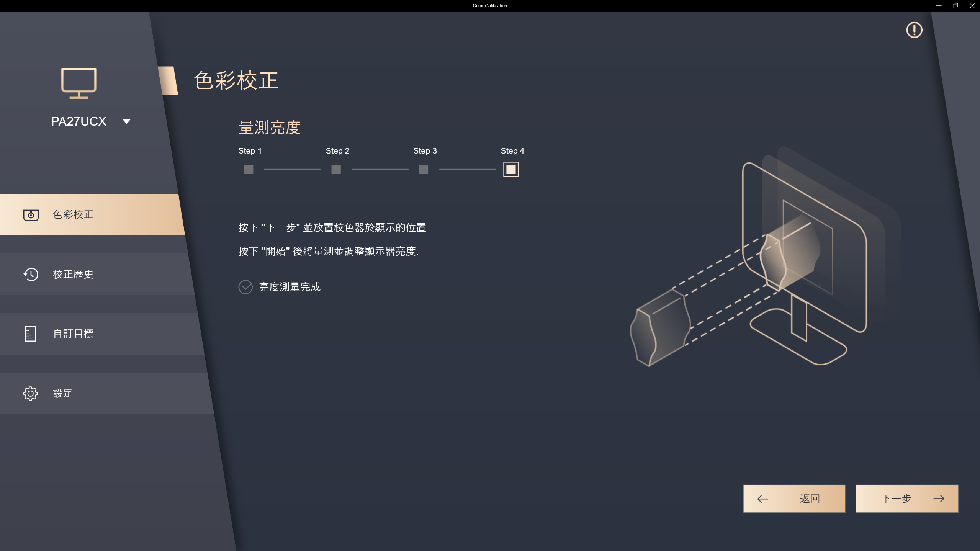980x551 pixels.
Task: Click the instruction line mentioning 開始
Action: [x=329, y=251]
